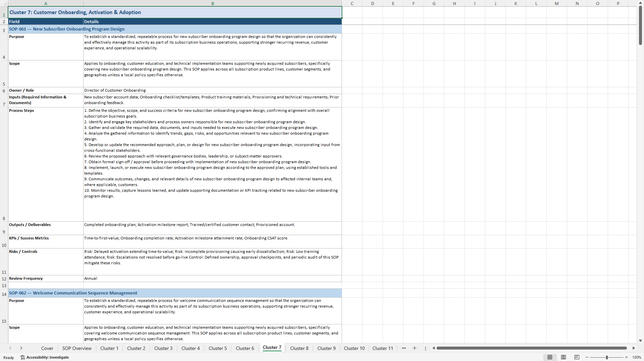Select the Inputs (Required Information & Documents) cell
The image size is (644, 361).
46,100
